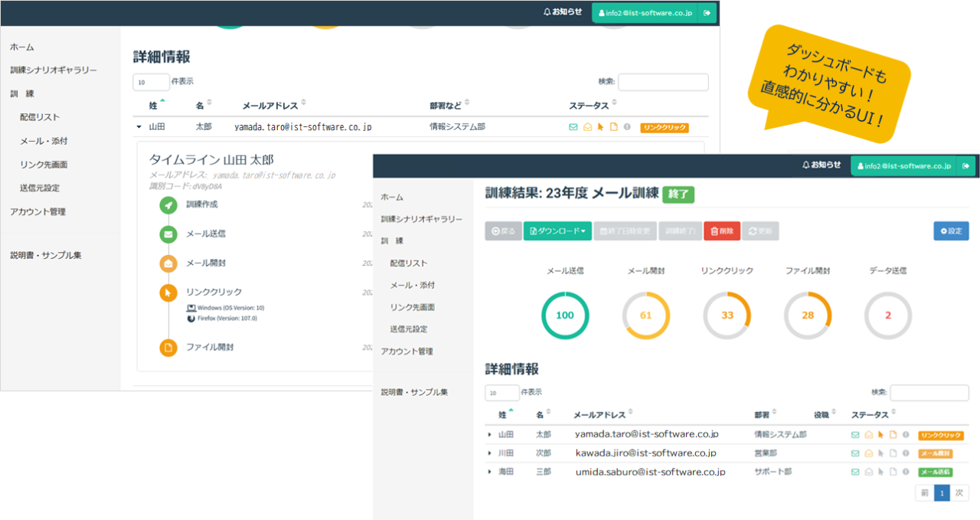
Task: Click link-click cursor icon in yamada row, front window
Action: [880, 434]
